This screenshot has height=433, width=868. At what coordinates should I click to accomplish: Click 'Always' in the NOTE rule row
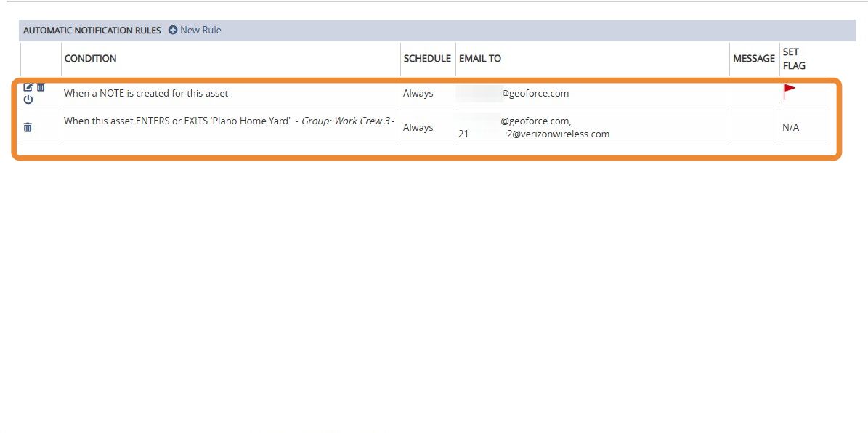[418, 94]
